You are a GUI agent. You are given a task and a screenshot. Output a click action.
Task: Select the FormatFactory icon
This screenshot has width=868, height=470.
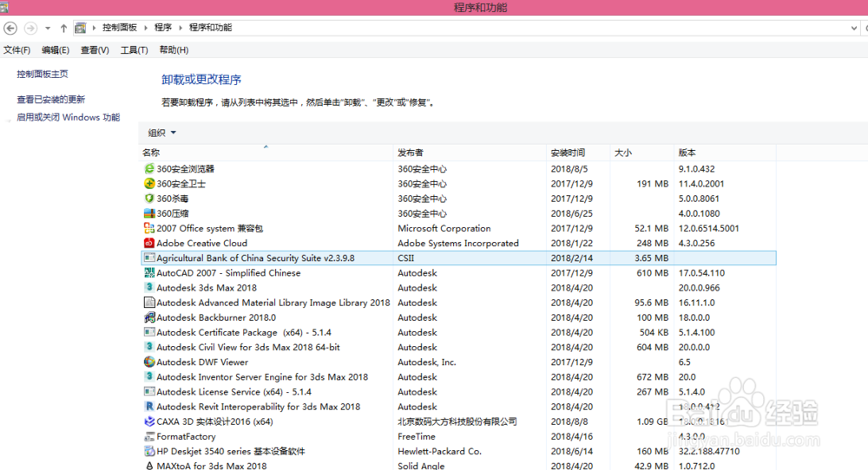[149, 436]
